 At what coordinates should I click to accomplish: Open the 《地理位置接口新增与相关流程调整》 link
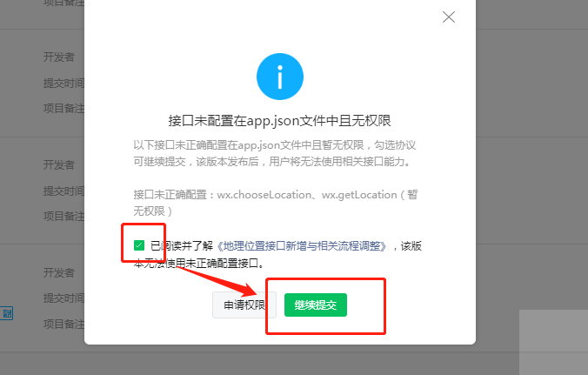(301, 246)
